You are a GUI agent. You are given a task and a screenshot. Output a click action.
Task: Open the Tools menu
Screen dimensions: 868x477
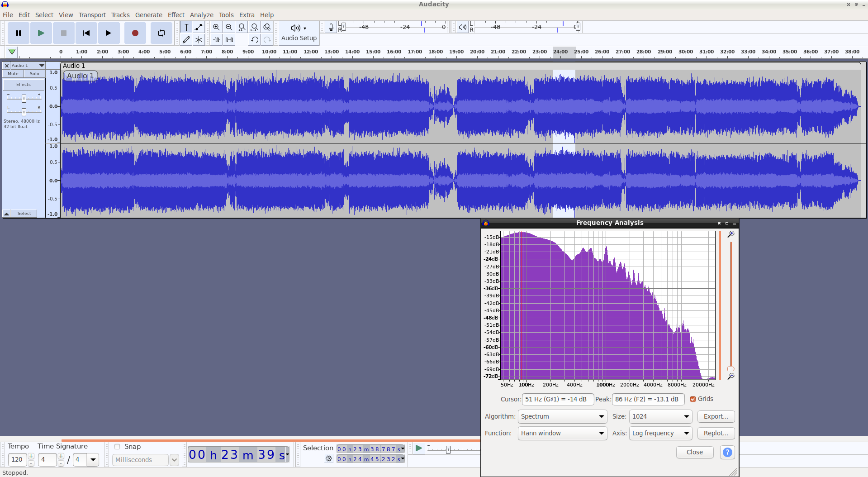coord(226,15)
